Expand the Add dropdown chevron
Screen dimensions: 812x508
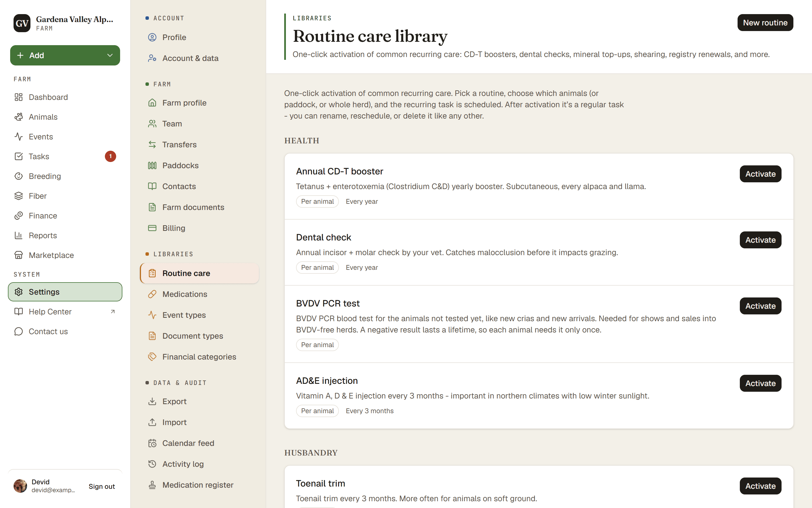(110, 55)
